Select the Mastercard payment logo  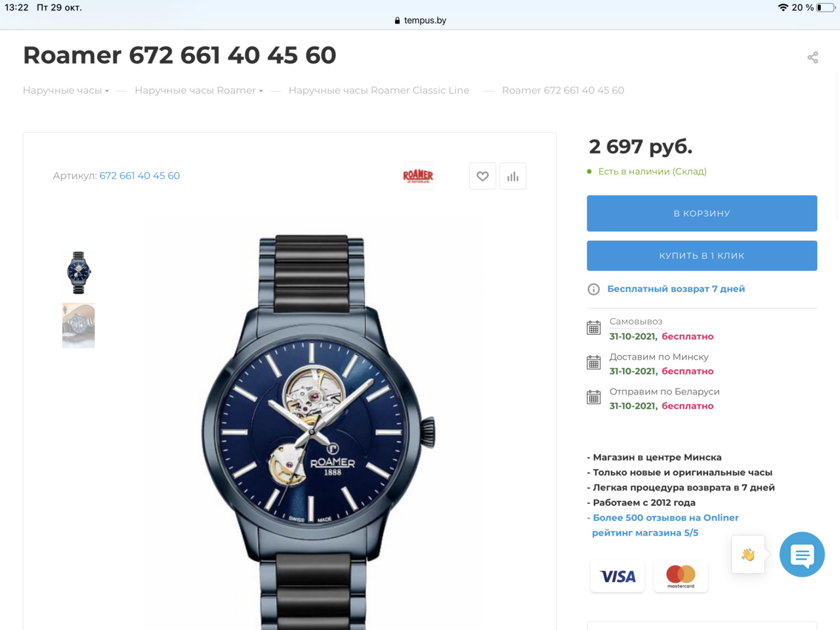[x=681, y=576]
